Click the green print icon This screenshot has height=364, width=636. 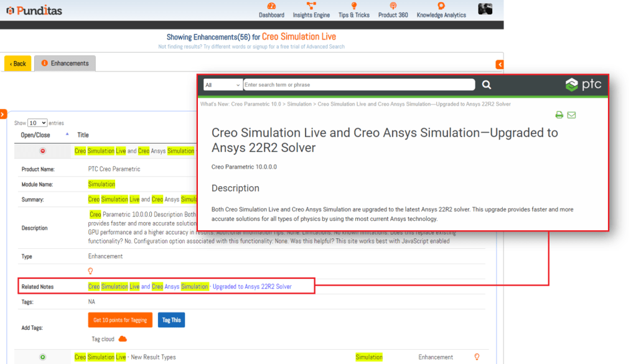coord(559,115)
